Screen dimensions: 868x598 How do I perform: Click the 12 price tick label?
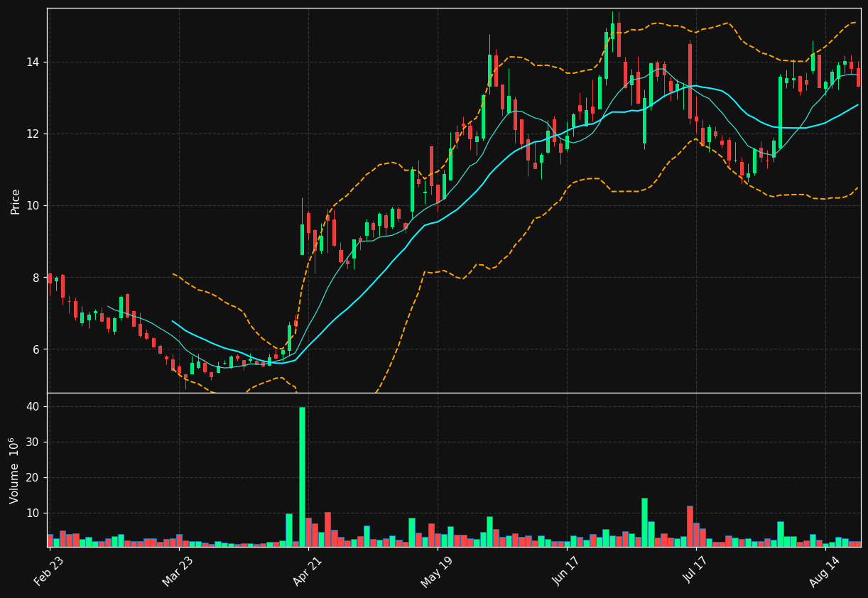(34, 134)
